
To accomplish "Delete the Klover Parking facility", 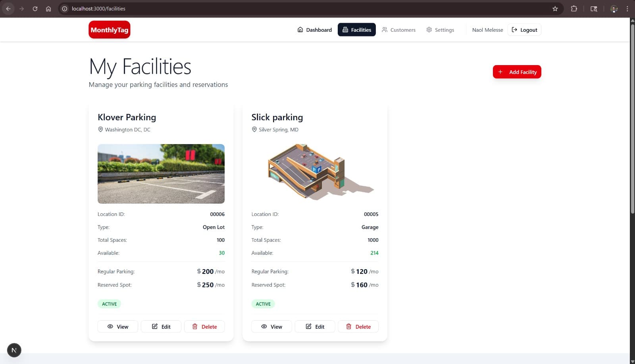I will 204,327.
